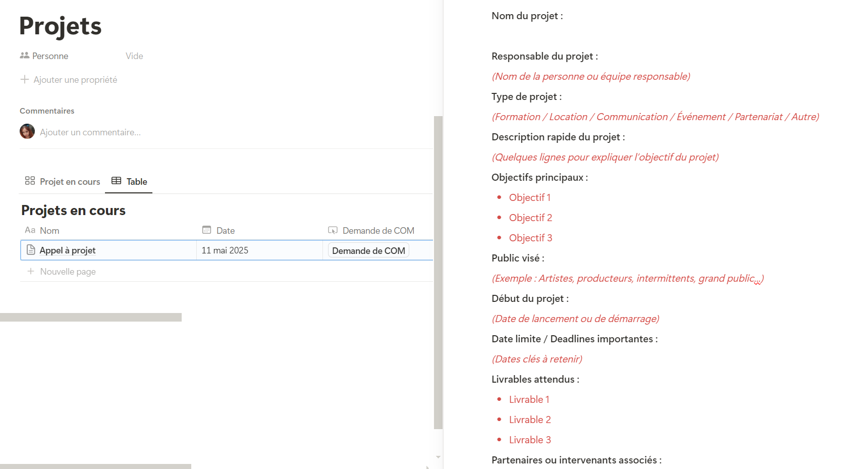Viewport: 868px width, 469px height.
Task: Click the Aa icon in Nom column header
Action: pyautogui.click(x=30, y=230)
